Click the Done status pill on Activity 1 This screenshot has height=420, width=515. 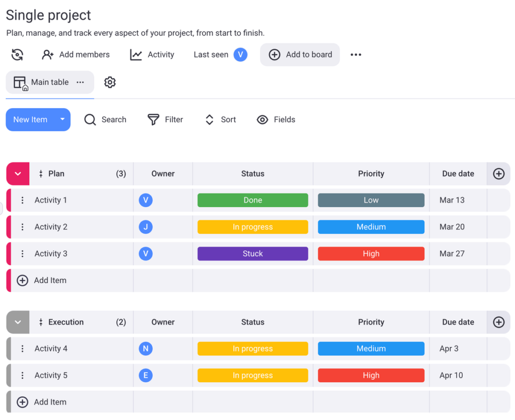click(x=252, y=200)
